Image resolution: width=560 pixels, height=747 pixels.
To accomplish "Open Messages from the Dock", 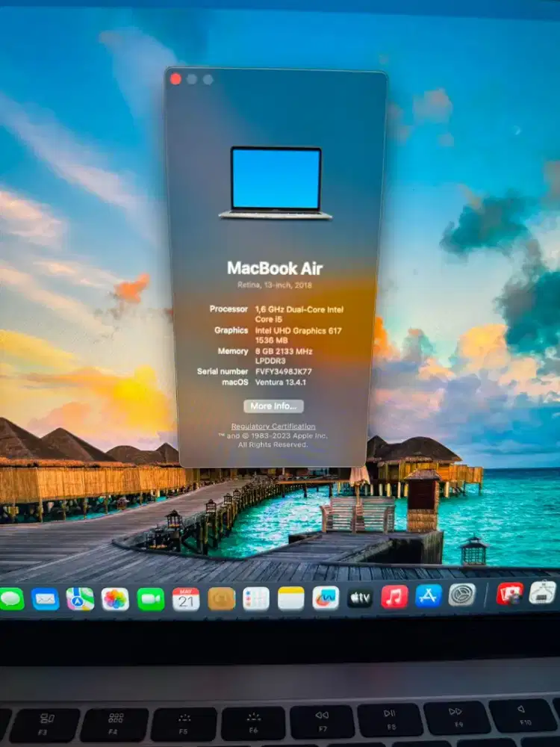I will 11,599.
